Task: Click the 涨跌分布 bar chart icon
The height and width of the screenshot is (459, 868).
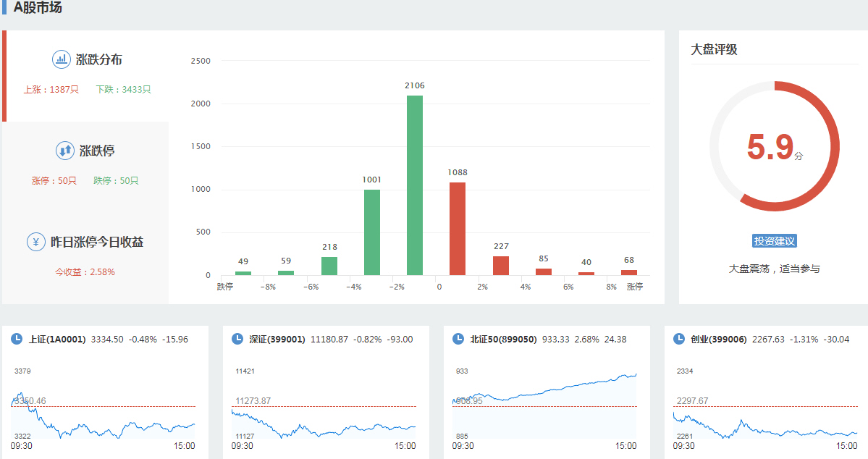Action: [x=61, y=59]
